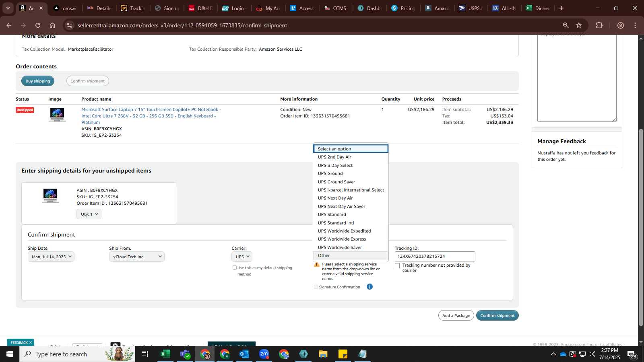Image resolution: width=644 pixels, height=362 pixels.
Task: Click the Tracking ID input field
Action: (435, 256)
